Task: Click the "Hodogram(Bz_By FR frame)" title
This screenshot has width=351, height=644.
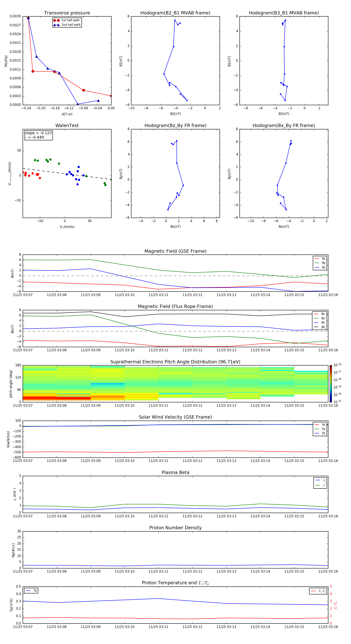Action: (x=175, y=125)
